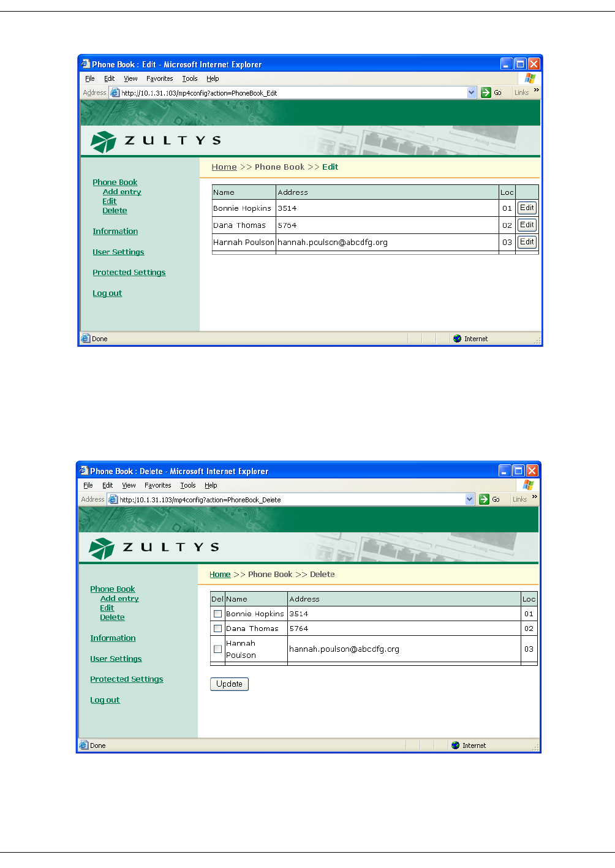Image resolution: width=615 pixels, height=868 pixels.
Task: Click Home breadcrumb in Edit window
Action: pyautogui.click(x=224, y=167)
